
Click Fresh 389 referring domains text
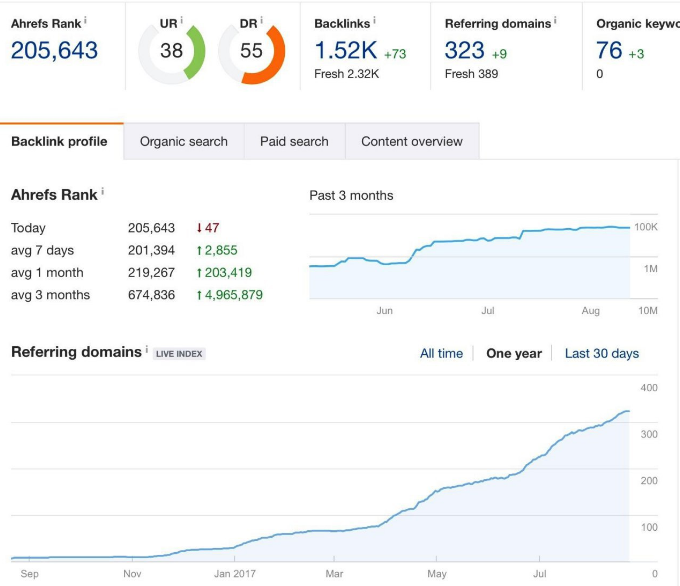(471, 74)
